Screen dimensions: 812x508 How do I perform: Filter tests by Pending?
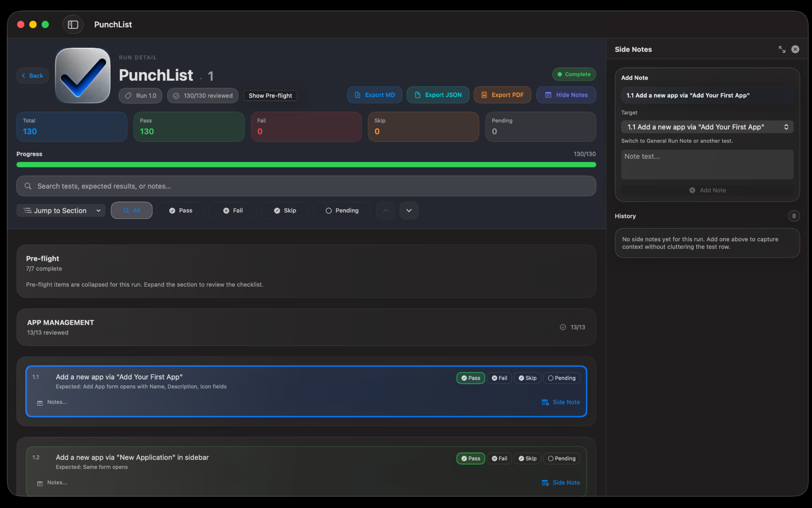(x=342, y=210)
